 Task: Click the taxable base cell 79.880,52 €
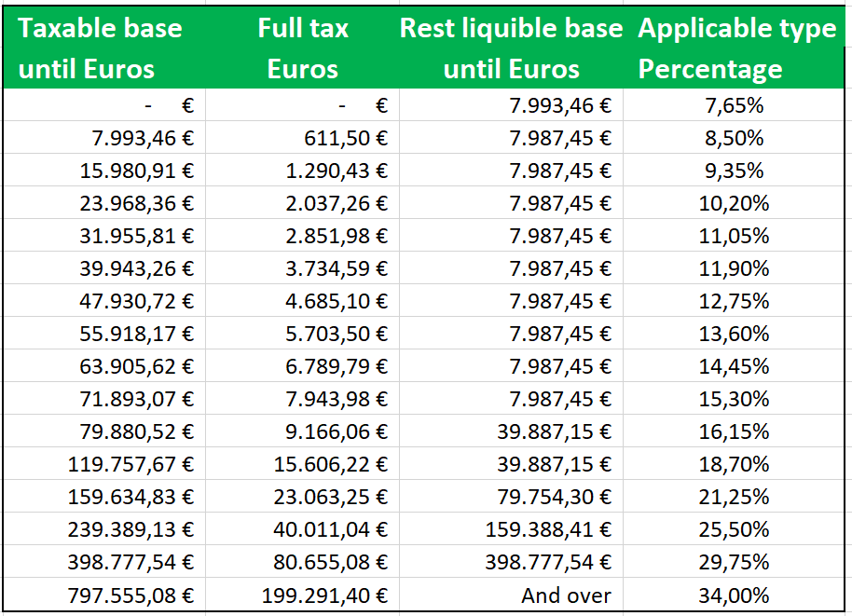pos(104,431)
